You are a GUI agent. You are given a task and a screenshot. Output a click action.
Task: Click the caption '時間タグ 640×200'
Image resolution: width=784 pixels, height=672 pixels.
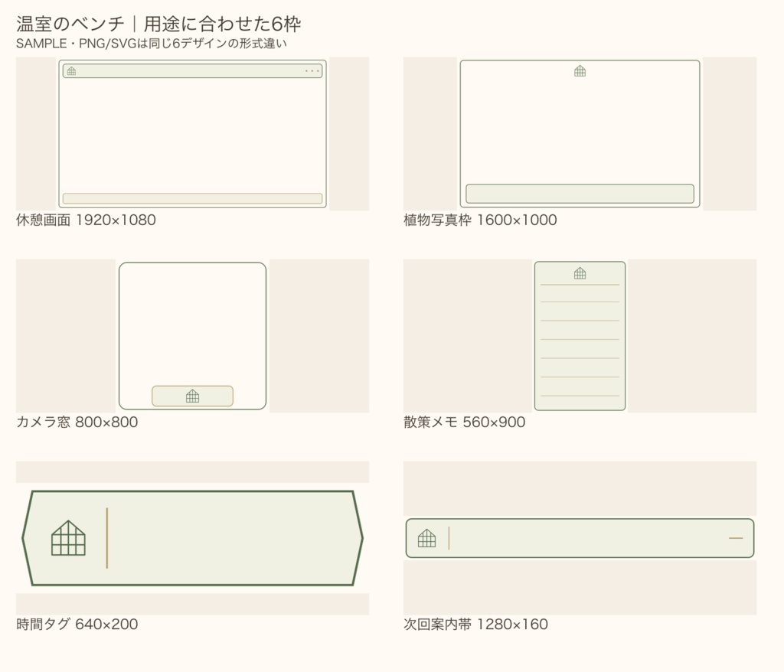pyautogui.click(x=77, y=624)
